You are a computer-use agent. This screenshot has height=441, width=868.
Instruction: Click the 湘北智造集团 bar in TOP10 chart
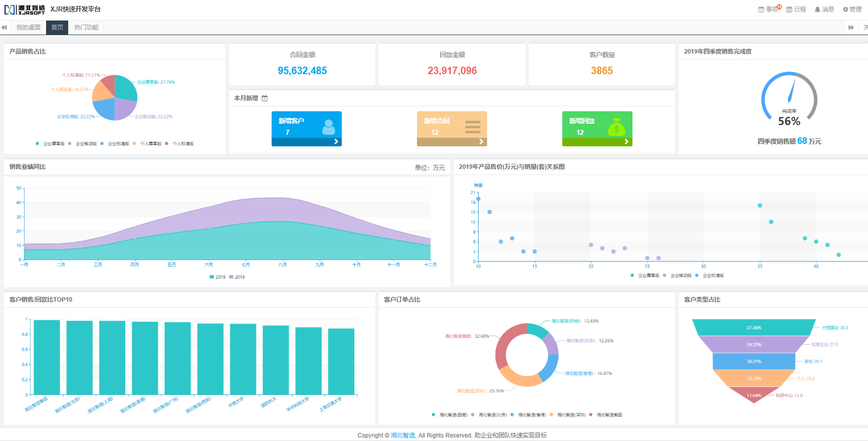click(x=47, y=357)
